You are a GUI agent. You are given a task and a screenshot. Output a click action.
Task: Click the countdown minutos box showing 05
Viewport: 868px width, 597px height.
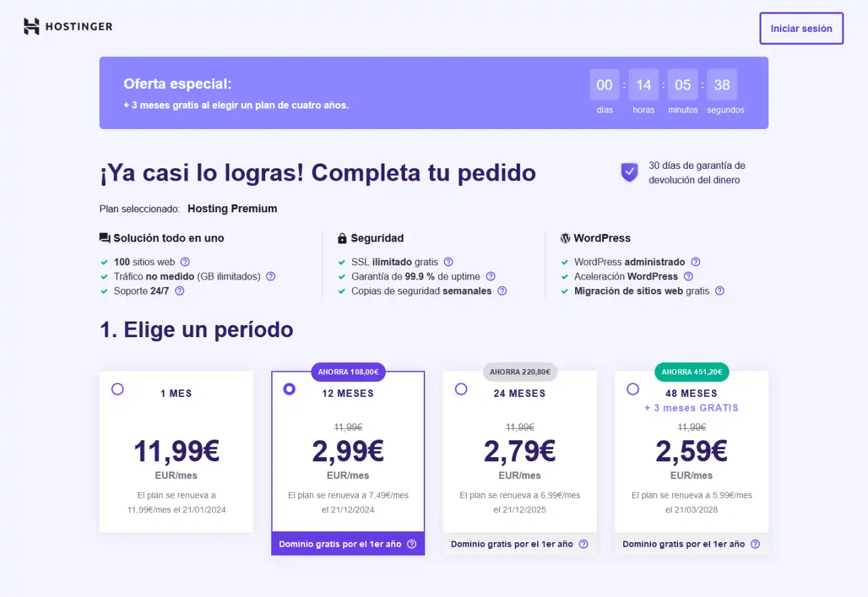tap(683, 85)
